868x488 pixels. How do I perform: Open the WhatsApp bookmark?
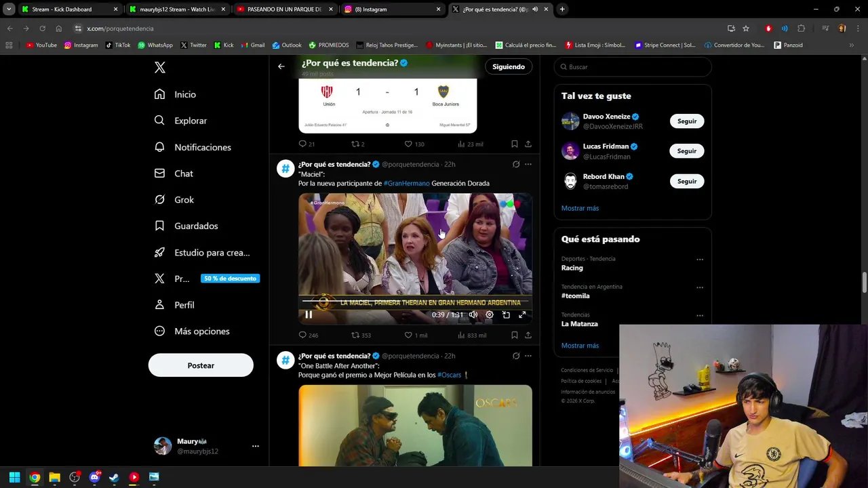pos(155,45)
